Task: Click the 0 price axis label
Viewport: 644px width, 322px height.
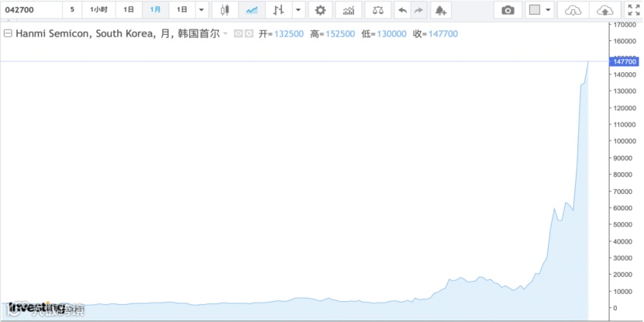Action: 615,307
